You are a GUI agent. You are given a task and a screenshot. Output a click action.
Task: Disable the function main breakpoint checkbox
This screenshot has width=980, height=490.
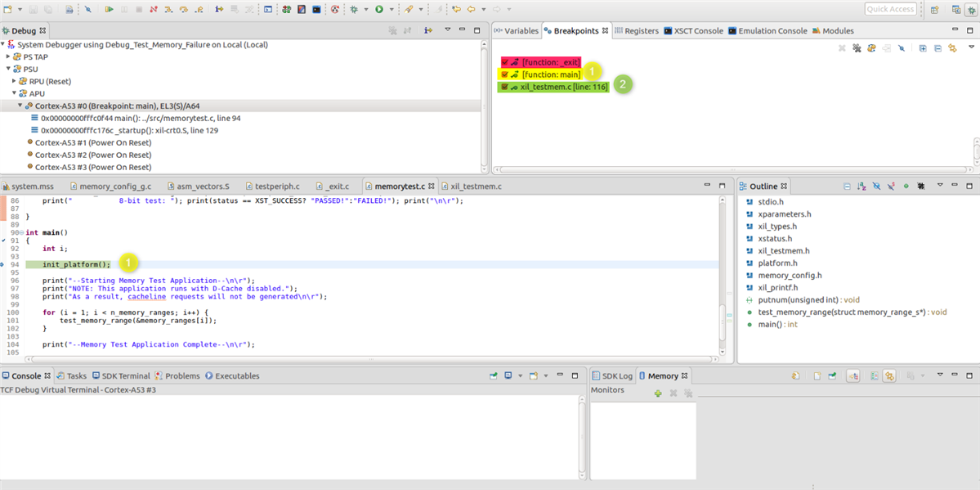[x=505, y=74]
